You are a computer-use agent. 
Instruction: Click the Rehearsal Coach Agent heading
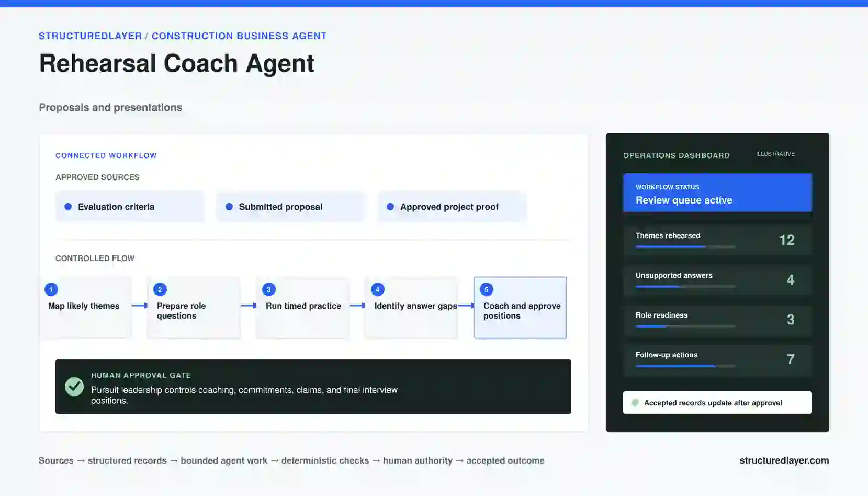tap(177, 64)
